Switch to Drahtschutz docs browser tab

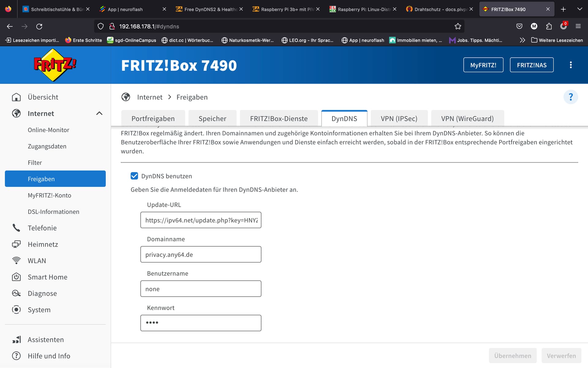(x=440, y=9)
